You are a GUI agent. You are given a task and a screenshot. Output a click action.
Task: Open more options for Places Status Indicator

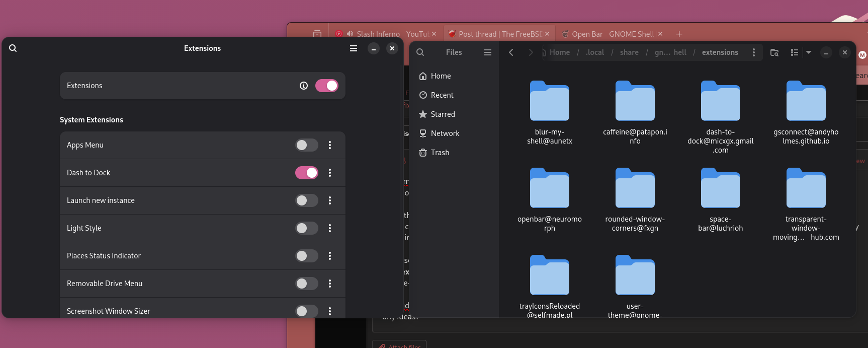(330, 256)
